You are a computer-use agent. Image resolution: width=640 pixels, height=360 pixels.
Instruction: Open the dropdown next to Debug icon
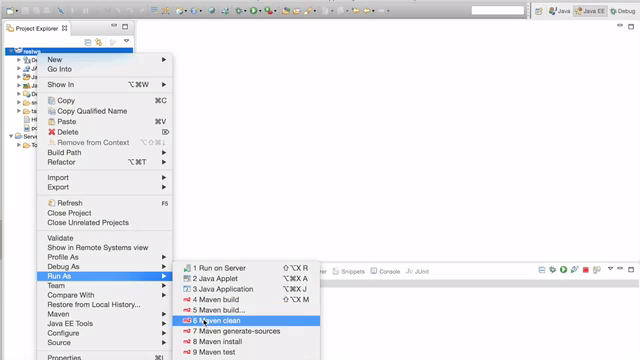point(245,11)
